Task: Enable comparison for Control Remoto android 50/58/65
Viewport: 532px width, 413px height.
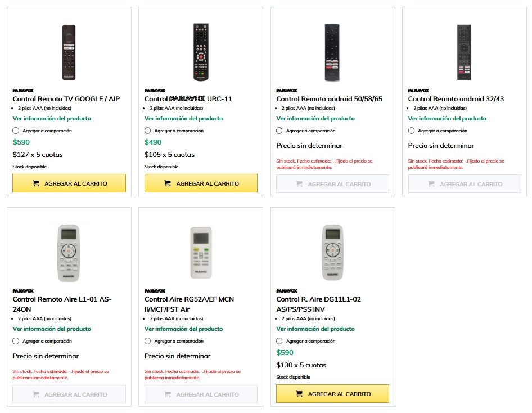Action: tap(279, 131)
